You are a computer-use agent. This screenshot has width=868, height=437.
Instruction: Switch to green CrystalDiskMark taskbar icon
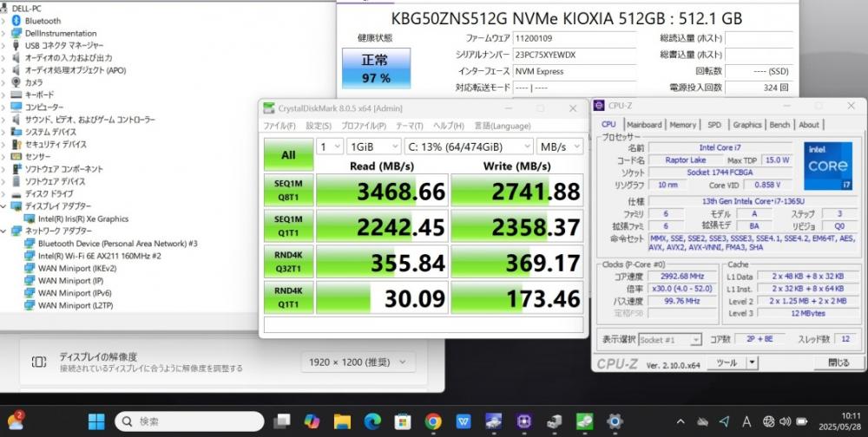(x=584, y=421)
